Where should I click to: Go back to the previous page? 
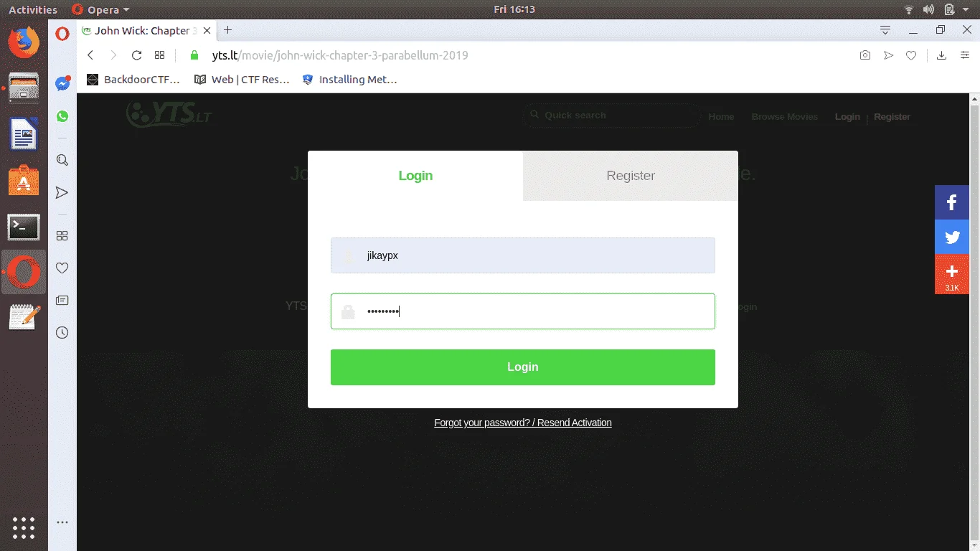point(90,55)
